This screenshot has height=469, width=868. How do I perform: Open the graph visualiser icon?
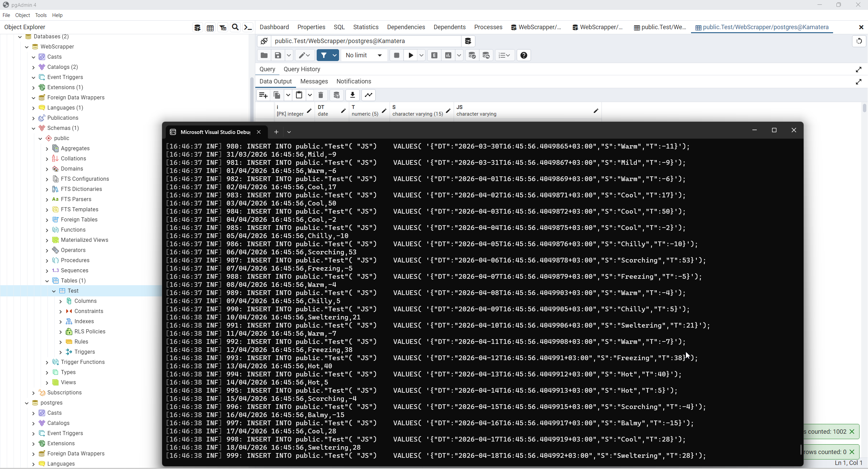coord(368,95)
